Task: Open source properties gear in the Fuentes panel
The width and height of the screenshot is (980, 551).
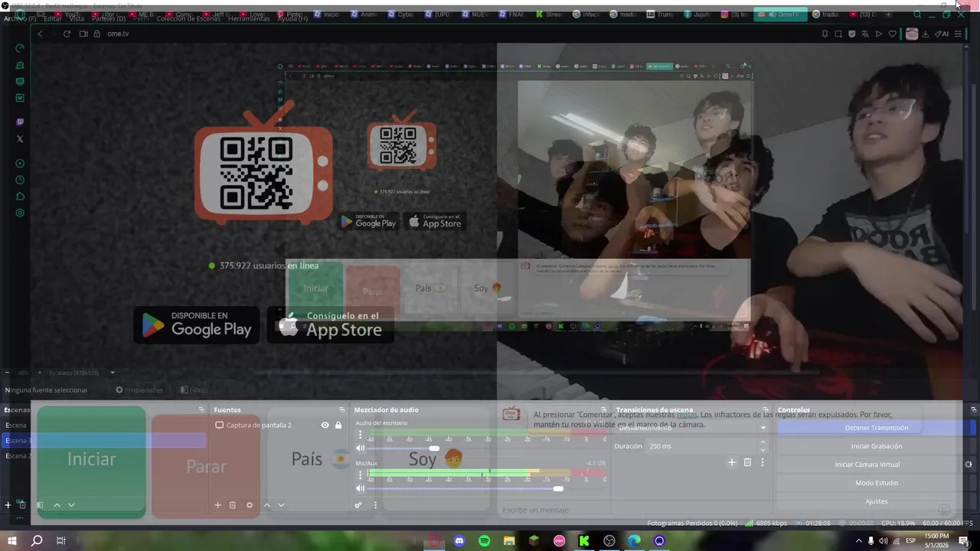Action: tap(250, 505)
